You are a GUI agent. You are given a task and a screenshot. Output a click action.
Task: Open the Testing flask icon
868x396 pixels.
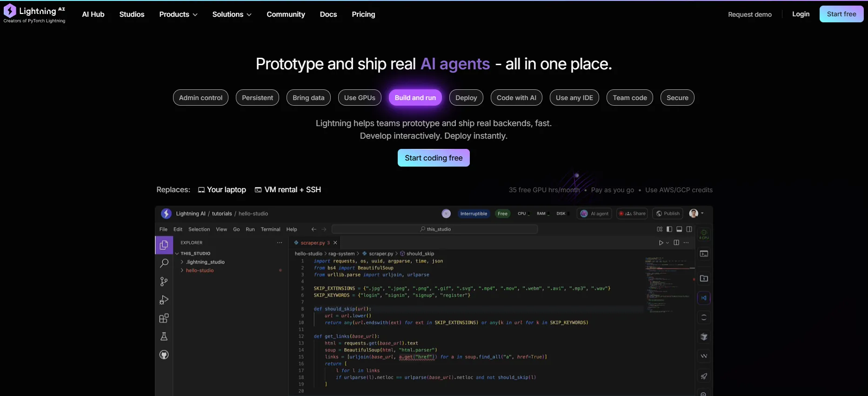pos(164,336)
